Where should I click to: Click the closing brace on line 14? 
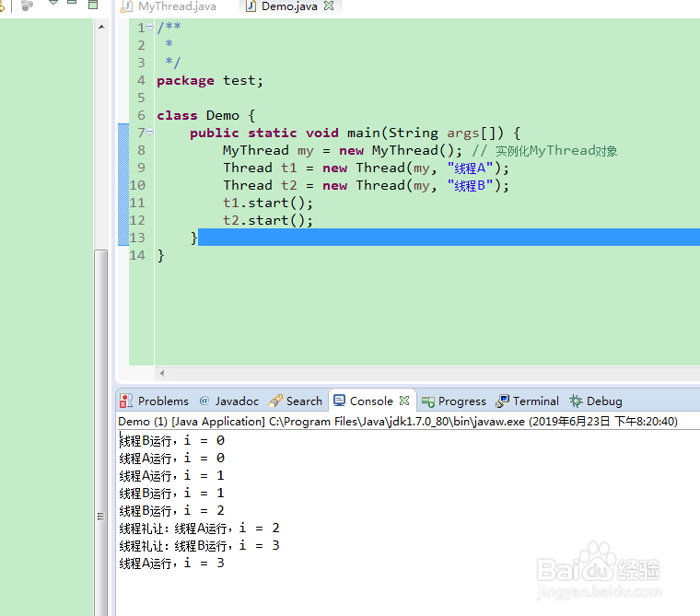click(x=160, y=255)
